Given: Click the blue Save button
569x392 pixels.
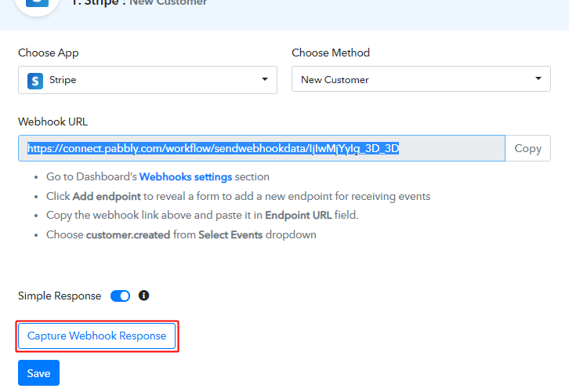Looking at the screenshot, I should (39, 372).
